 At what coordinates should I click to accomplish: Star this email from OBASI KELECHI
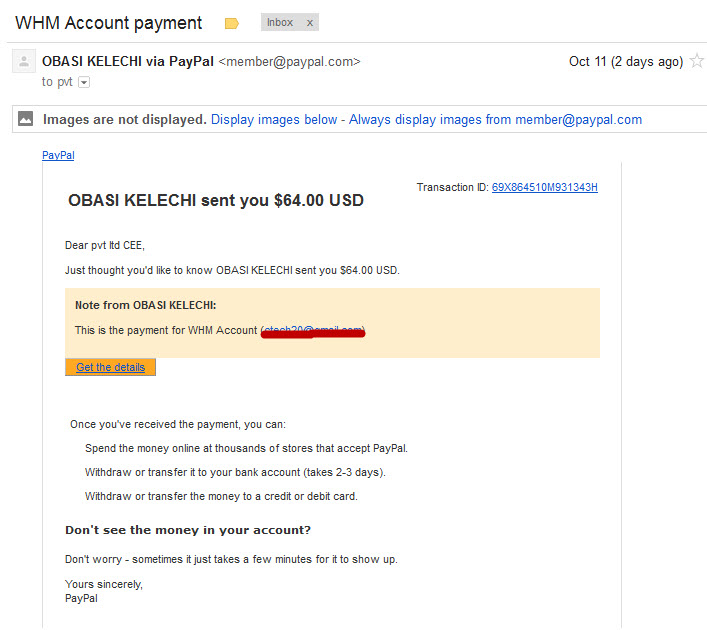click(698, 60)
